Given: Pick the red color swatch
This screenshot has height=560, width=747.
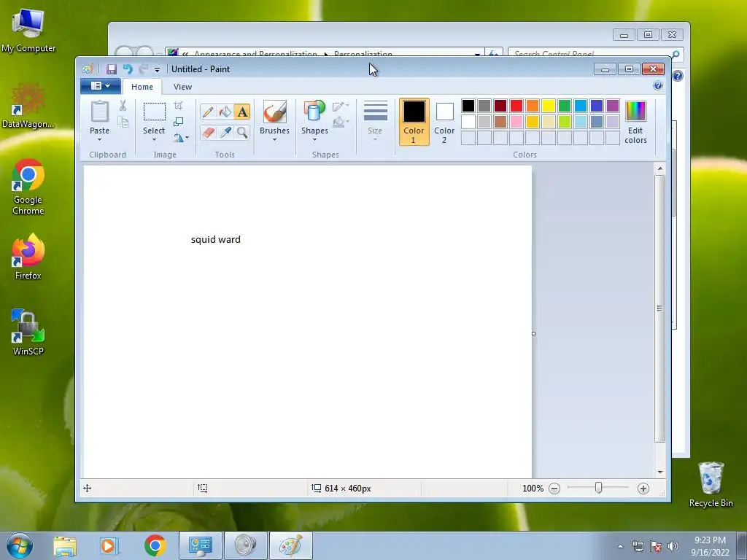Looking at the screenshot, I should pyautogui.click(x=516, y=105).
